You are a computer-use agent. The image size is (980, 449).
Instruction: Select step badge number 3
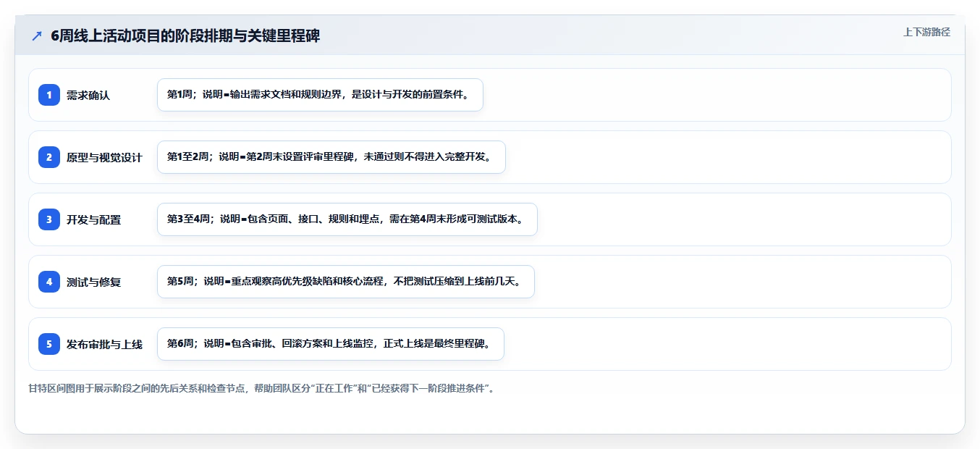[x=49, y=219]
